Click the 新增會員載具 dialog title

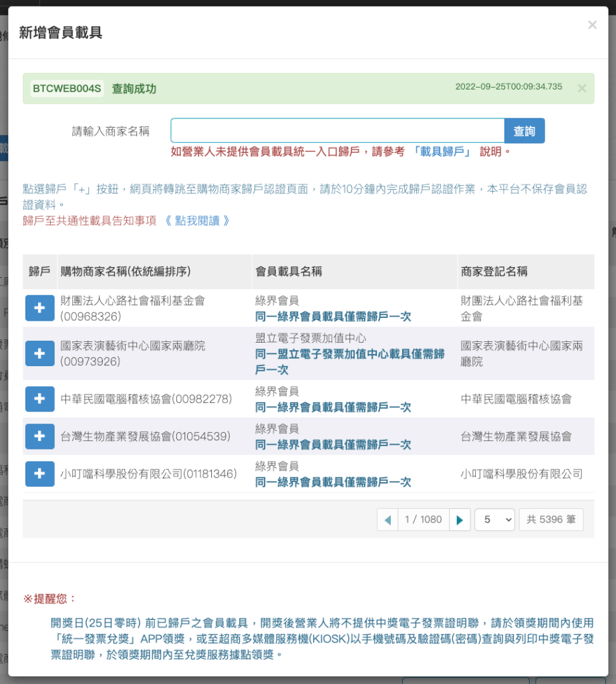pyautogui.click(x=61, y=33)
